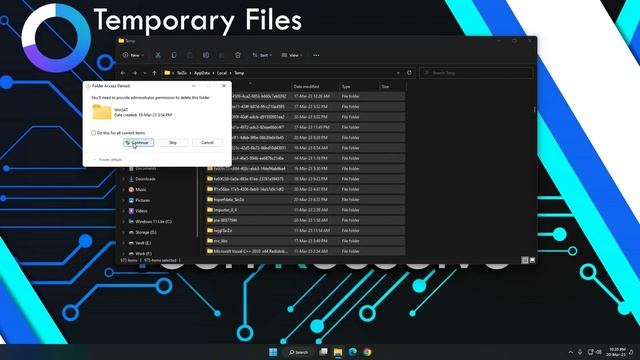Click the Task View icon on taskbar
Image resolution: width=640 pixels, height=360 pixels.
point(324,352)
